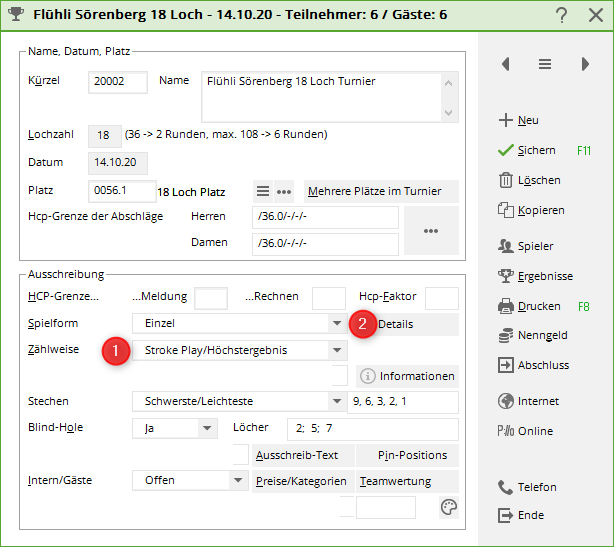Viewport: 614px width, 547px height.
Task: Toggle checkbox beside Ausschreib-Text
Action: coord(240,455)
